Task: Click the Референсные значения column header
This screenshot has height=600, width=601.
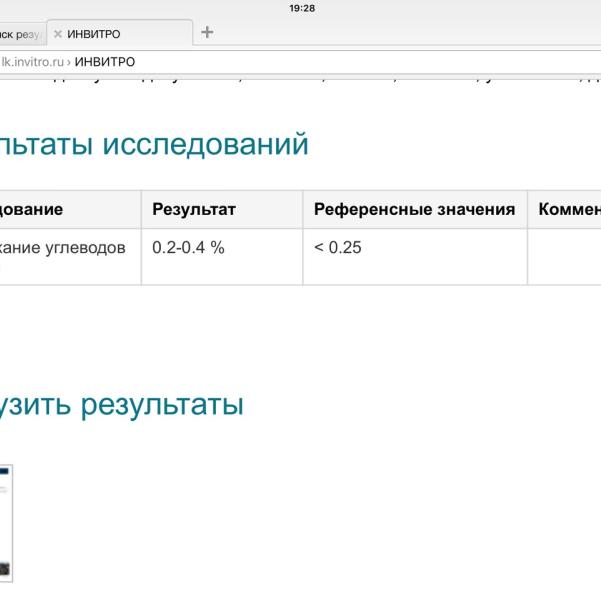Action: pyautogui.click(x=414, y=210)
